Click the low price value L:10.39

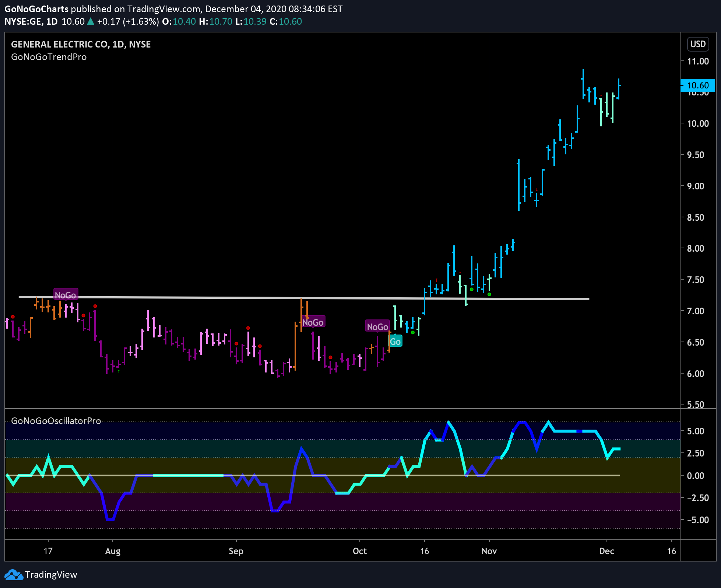[251, 21]
